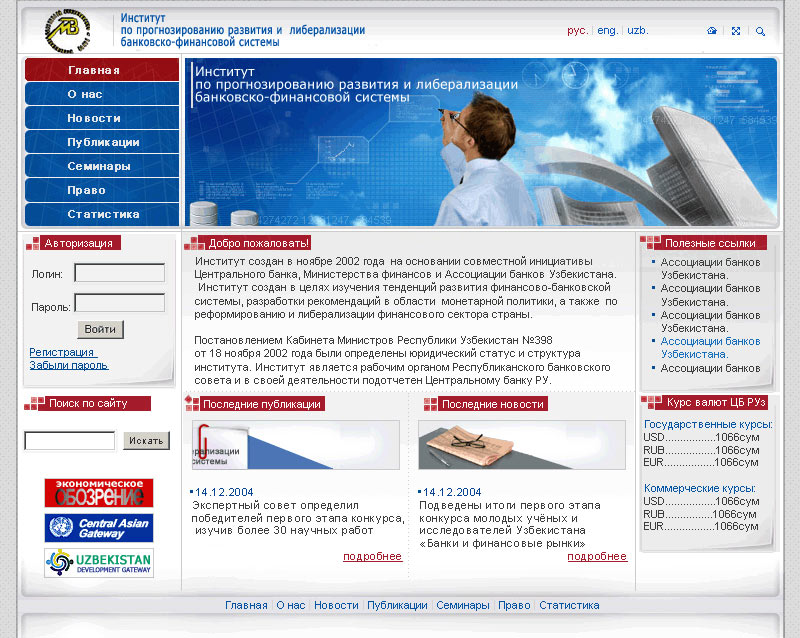The height and width of the screenshot is (638, 800).
Task: Click the home icon in the header
Action: pos(712,31)
